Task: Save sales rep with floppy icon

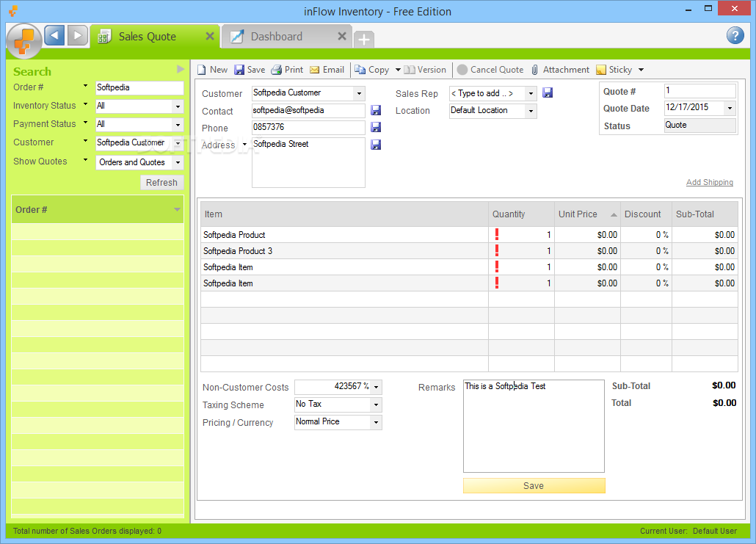Action: coord(548,93)
